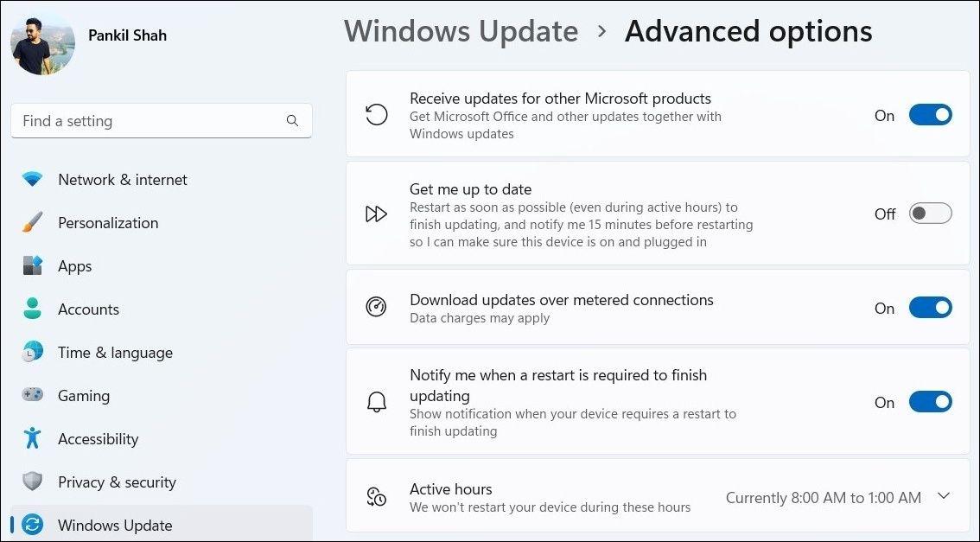Click the Gaming controller icon
The width and height of the screenshot is (980, 542).
click(x=32, y=395)
